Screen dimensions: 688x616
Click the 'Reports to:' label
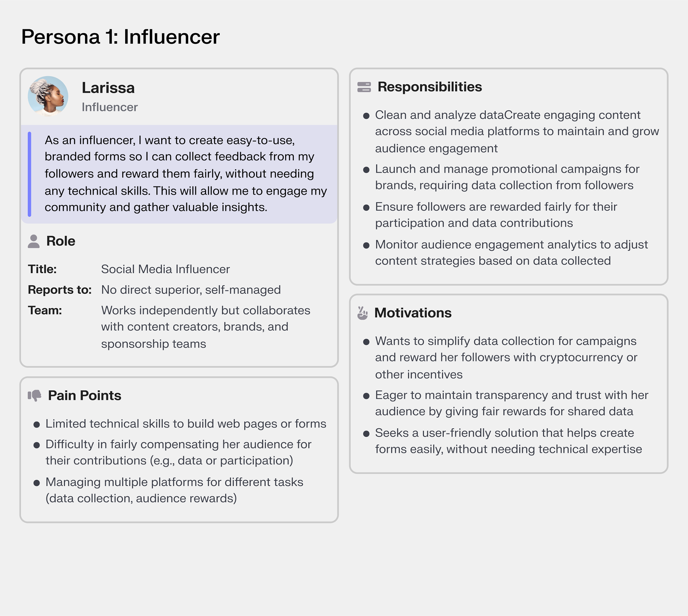click(x=59, y=290)
